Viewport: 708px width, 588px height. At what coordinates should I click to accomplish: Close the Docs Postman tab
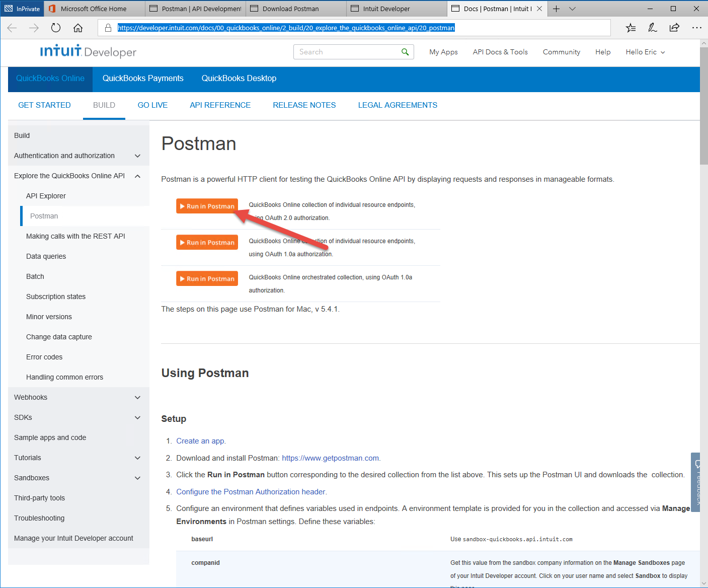tap(539, 9)
